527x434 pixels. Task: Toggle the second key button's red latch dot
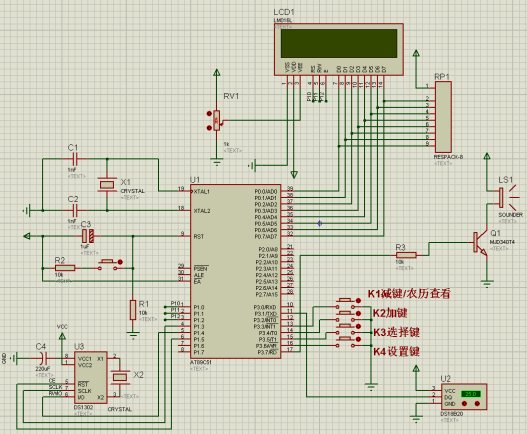point(359,313)
